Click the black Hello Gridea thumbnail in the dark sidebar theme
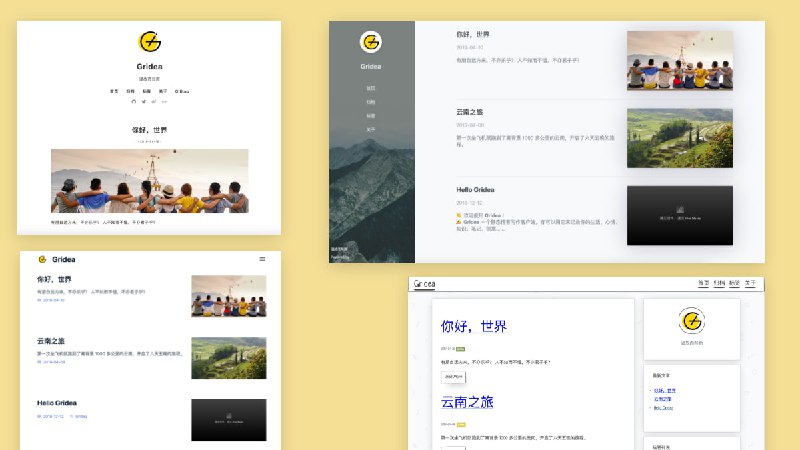Screen dimensions: 800x450 coord(680,215)
